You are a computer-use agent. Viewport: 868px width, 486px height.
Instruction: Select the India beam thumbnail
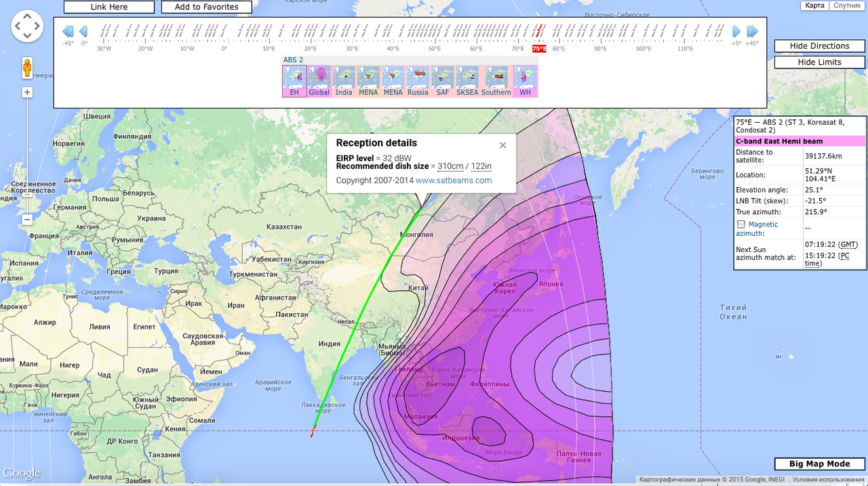pos(344,81)
